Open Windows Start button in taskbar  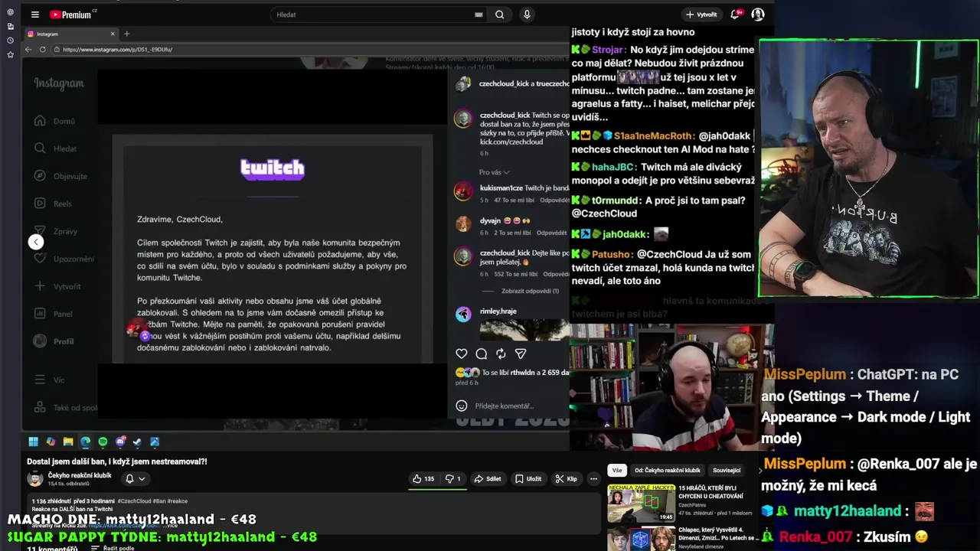click(x=33, y=442)
